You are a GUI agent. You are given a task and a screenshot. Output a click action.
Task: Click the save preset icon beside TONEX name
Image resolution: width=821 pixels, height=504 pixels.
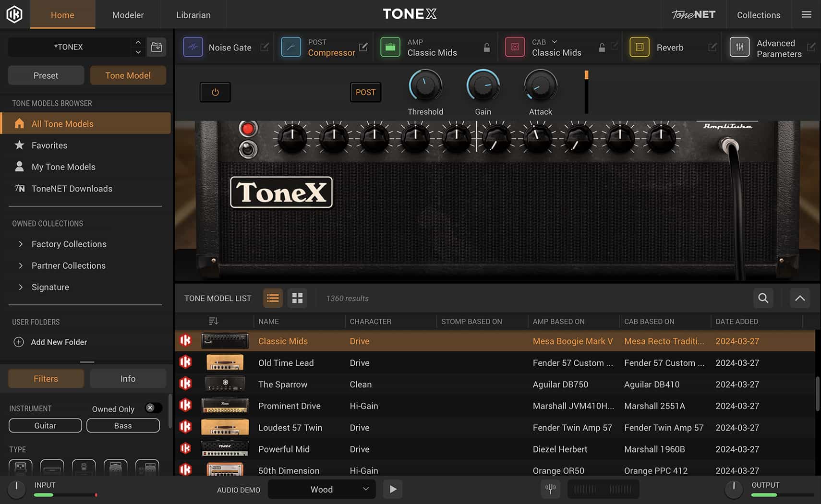click(157, 47)
